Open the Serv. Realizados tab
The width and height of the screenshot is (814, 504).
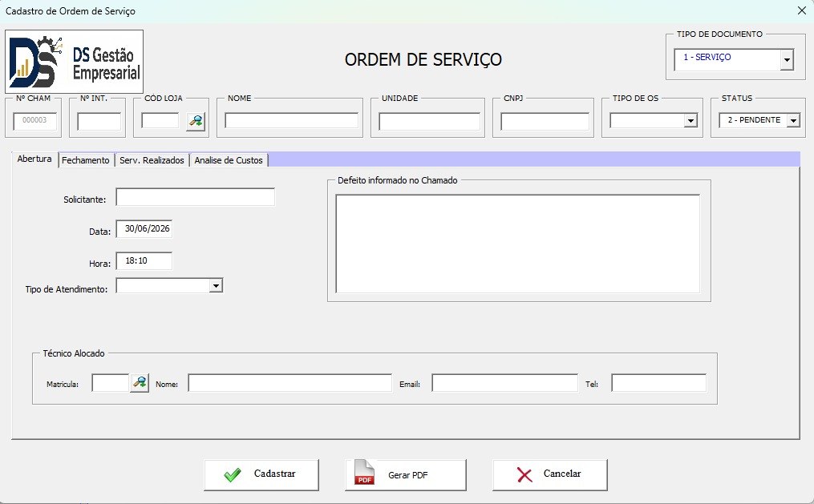tap(152, 160)
